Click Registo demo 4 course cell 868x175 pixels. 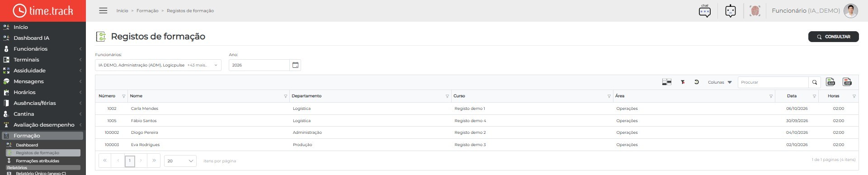click(470, 121)
